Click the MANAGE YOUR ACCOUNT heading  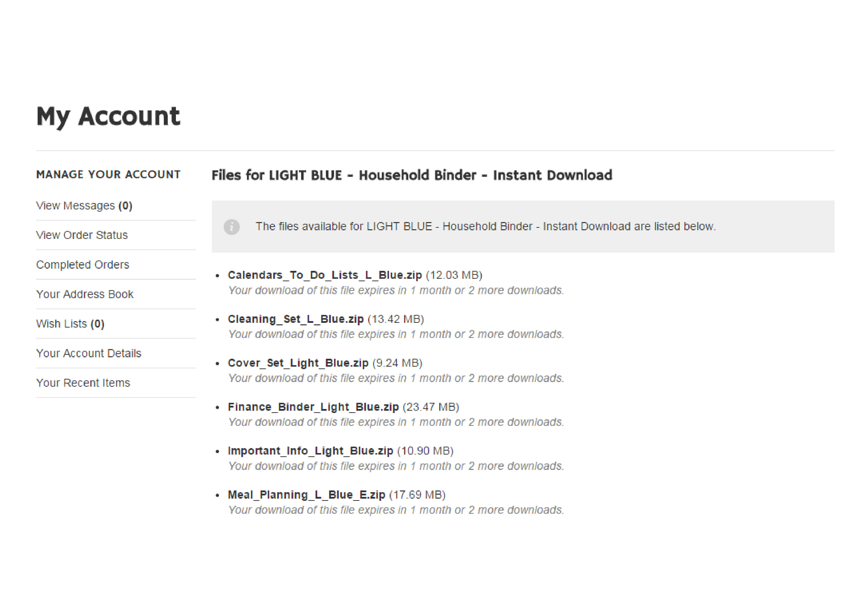coord(108,174)
